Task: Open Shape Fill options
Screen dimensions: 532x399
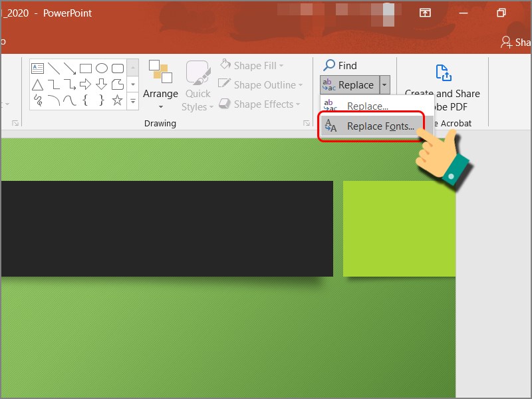Action: point(252,65)
